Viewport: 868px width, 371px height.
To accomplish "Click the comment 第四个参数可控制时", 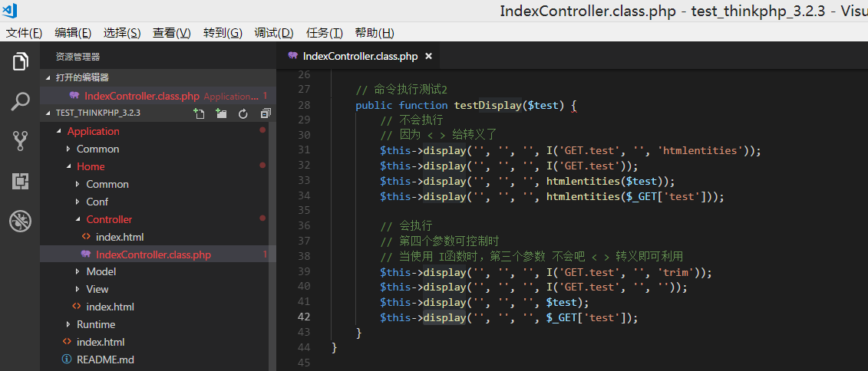I will point(440,241).
